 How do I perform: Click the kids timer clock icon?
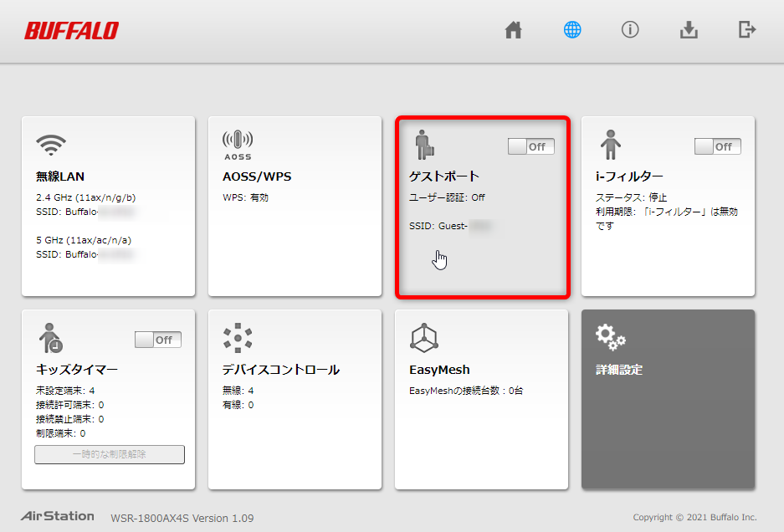50,338
